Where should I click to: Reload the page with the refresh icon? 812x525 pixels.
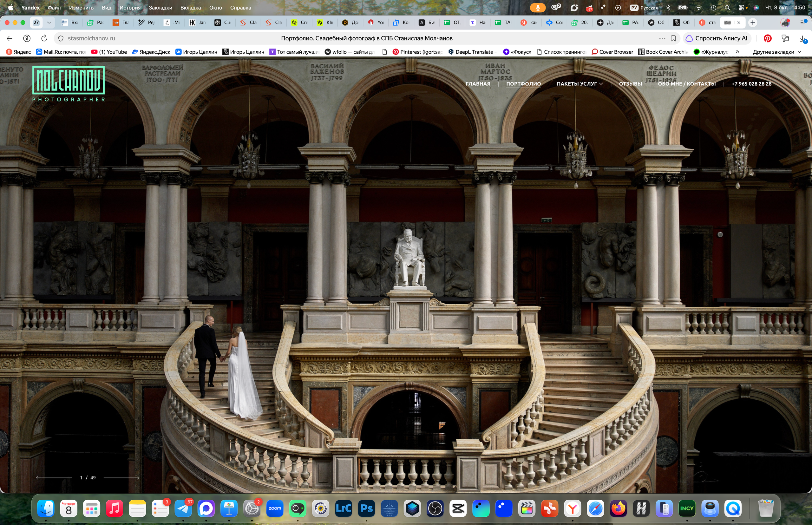pyautogui.click(x=44, y=38)
